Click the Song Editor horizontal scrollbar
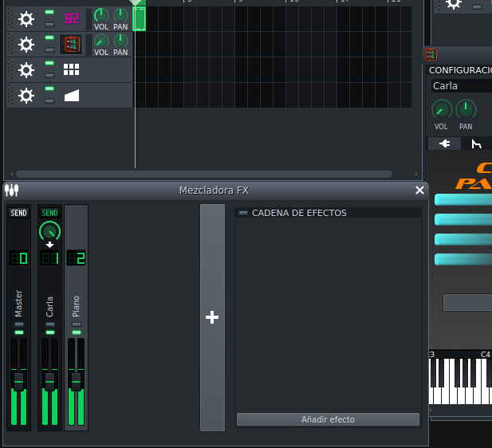Viewport: 492px width, 448px height. [204, 174]
